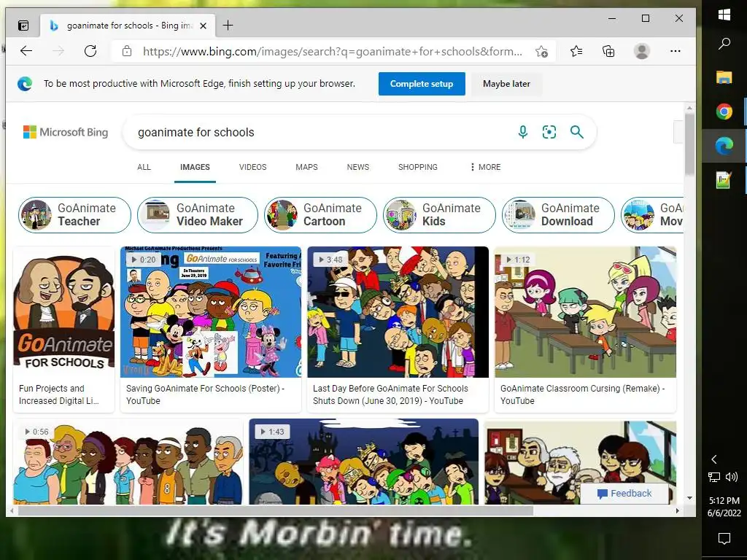The height and width of the screenshot is (560, 747).
Task: Expand the MORE search categories
Action: click(485, 167)
